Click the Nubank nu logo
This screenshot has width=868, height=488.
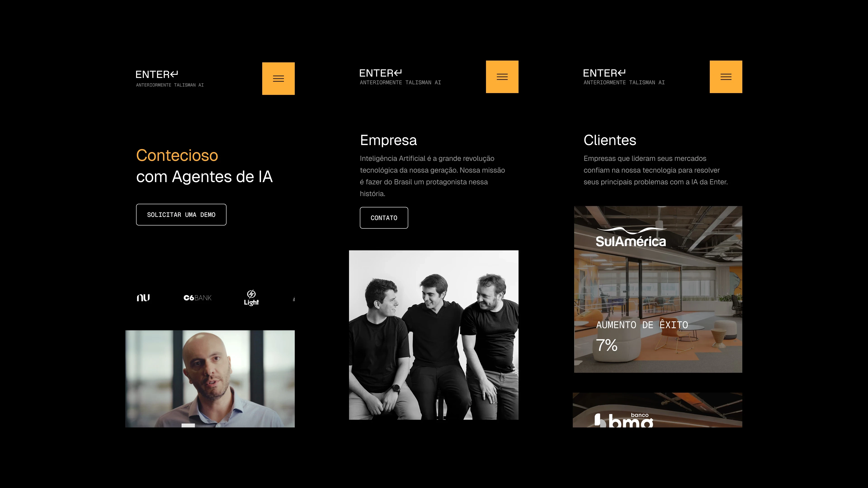point(143,298)
